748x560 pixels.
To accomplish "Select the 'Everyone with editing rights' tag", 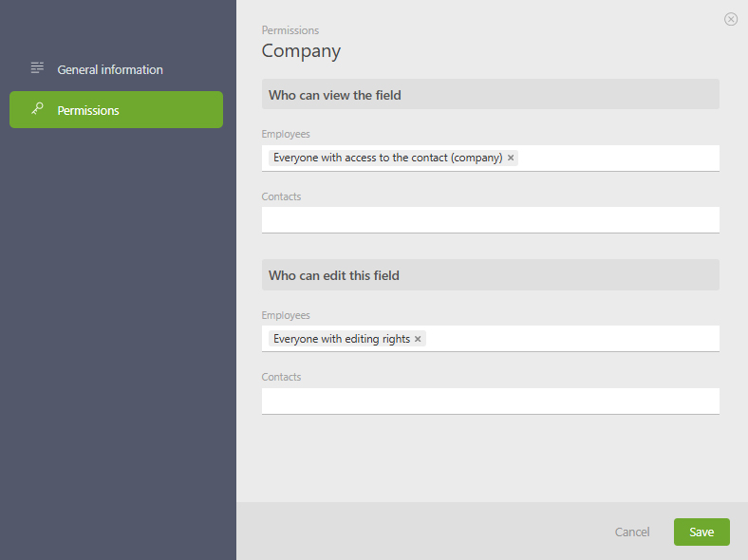I will [342, 339].
